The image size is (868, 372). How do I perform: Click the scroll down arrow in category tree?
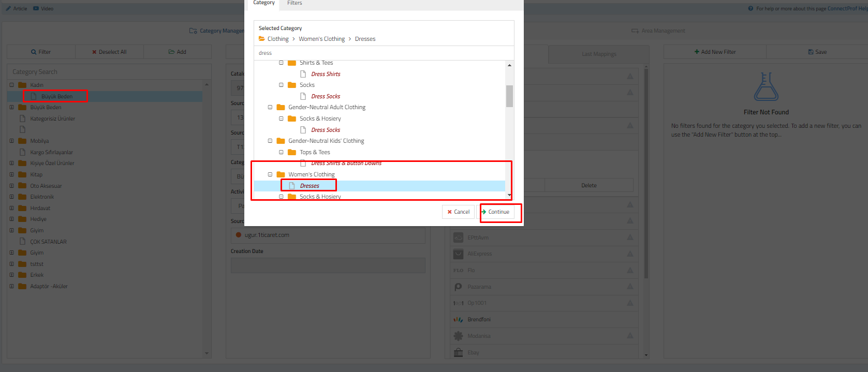point(510,195)
